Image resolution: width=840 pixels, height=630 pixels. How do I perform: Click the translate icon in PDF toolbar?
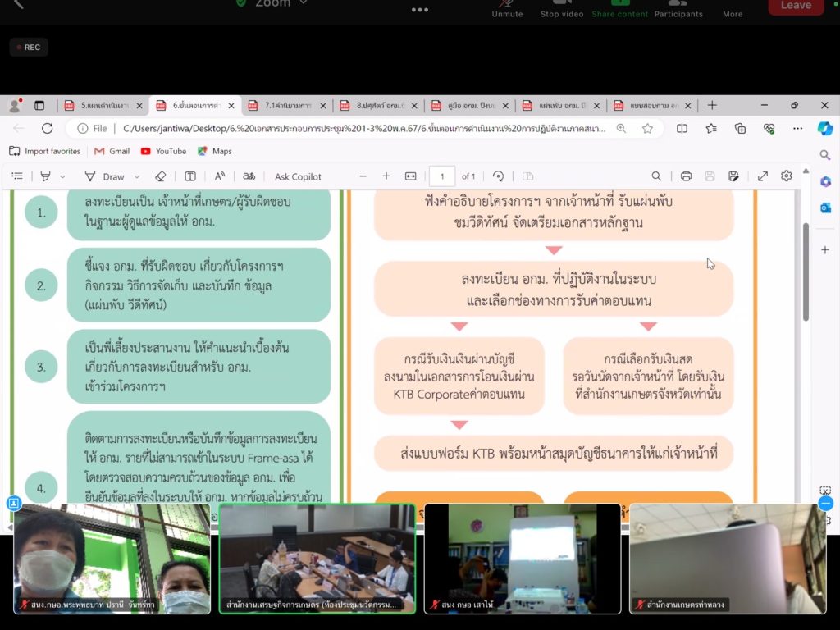249,176
